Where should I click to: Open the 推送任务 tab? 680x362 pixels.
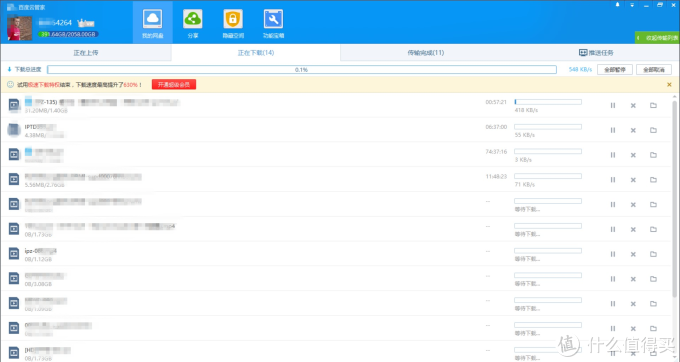pyautogui.click(x=596, y=53)
